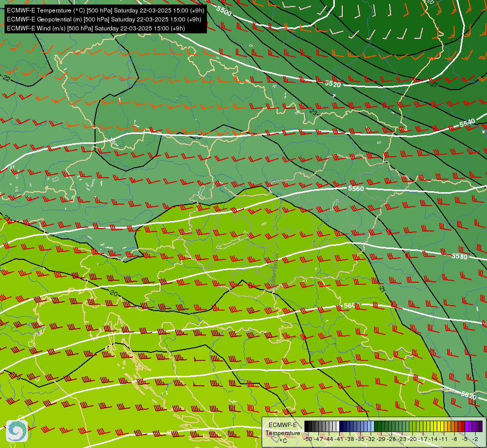Click the -26 tick label in legend
Viewport: 487px width, 448px height.
391,439
